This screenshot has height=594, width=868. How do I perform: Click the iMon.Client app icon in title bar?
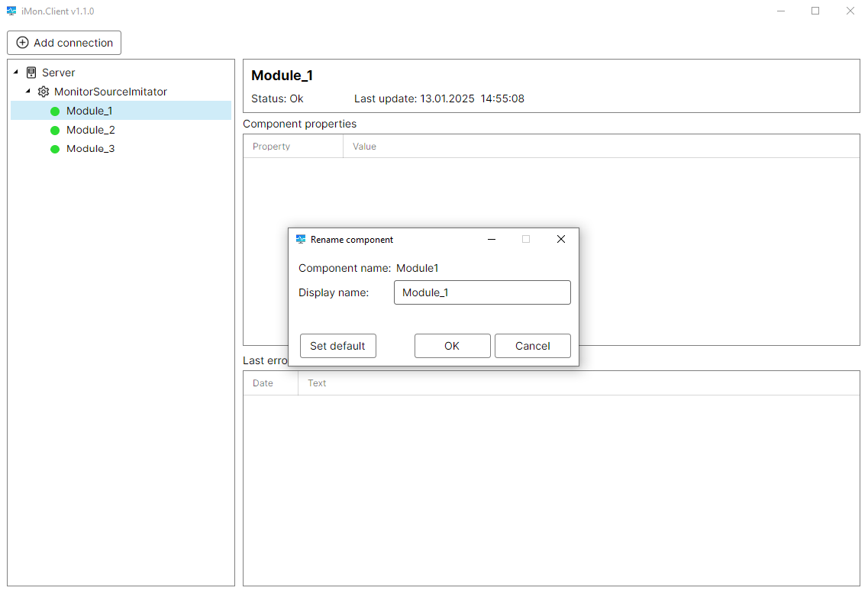click(x=11, y=11)
